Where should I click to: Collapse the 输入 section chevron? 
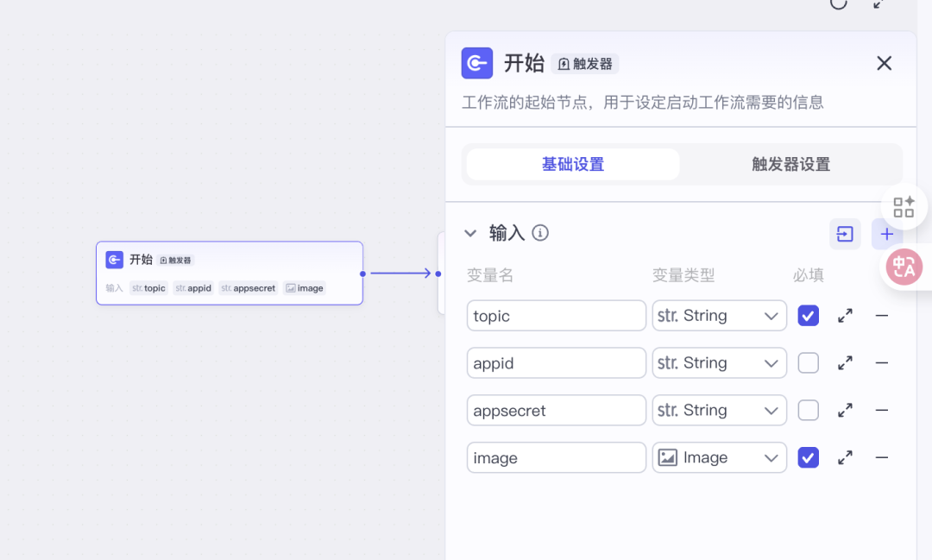point(470,233)
